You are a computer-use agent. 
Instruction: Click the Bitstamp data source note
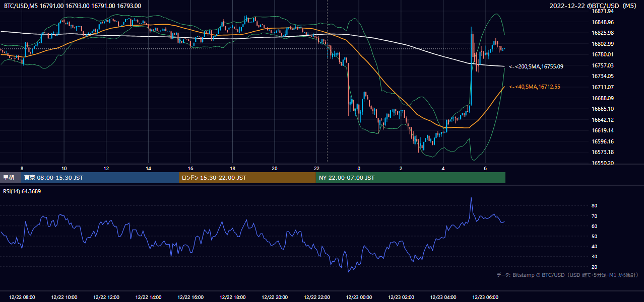tap(567, 275)
